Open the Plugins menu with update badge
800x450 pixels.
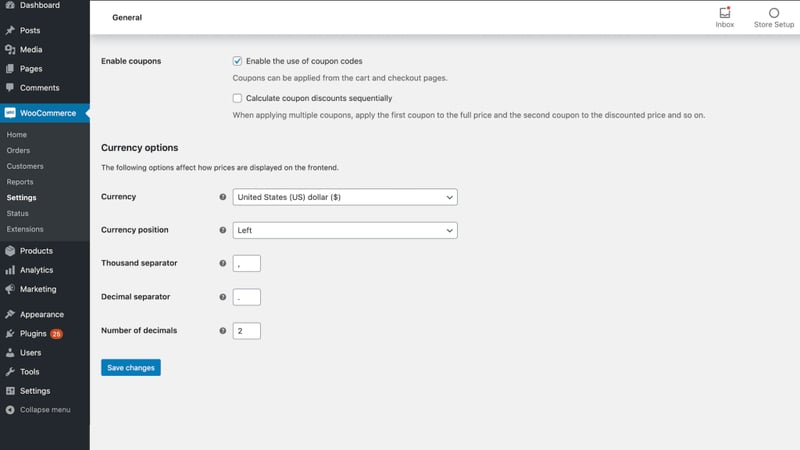click(x=33, y=333)
